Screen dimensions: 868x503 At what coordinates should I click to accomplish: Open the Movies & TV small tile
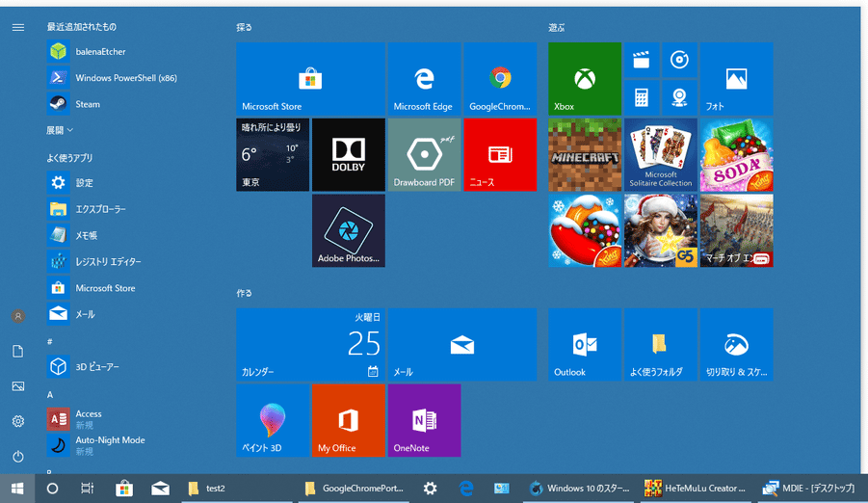pyautogui.click(x=642, y=60)
